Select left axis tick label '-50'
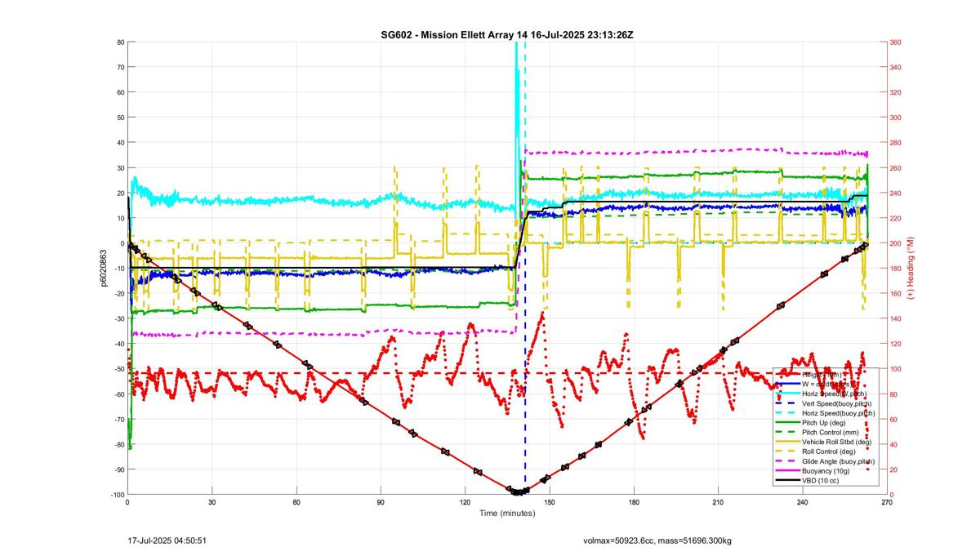980x556 pixels. pos(118,369)
